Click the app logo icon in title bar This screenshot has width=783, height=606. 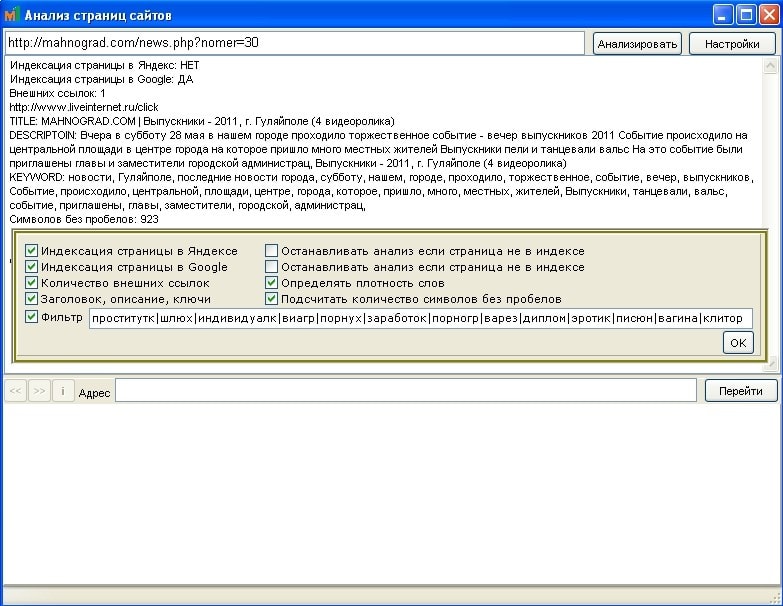pyautogui.click(x=11, y=15)
